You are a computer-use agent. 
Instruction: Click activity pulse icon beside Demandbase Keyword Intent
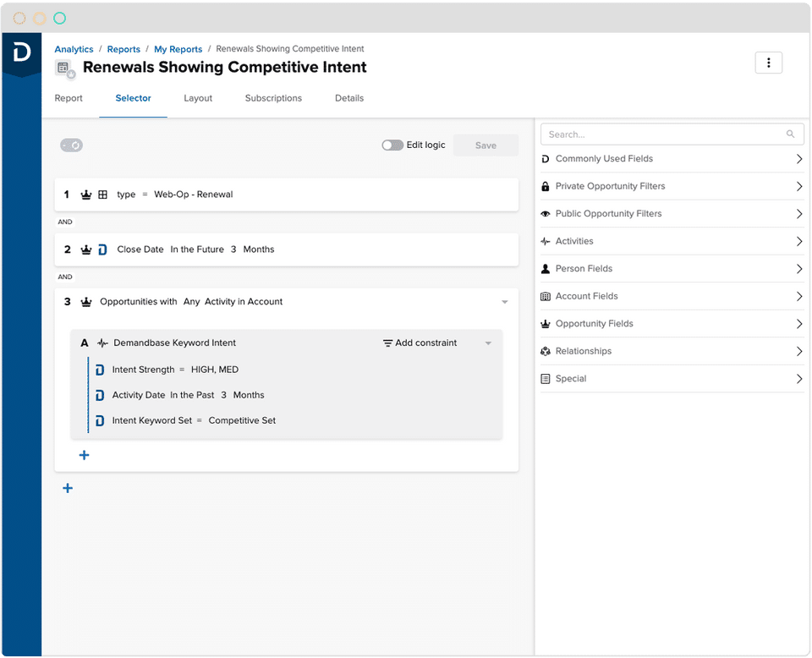(x=102, y=343)
